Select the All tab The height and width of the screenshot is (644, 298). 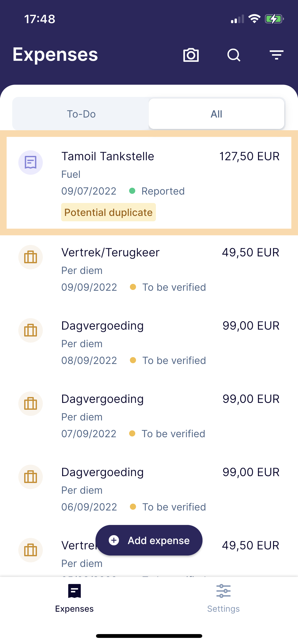tap(216, 114)
